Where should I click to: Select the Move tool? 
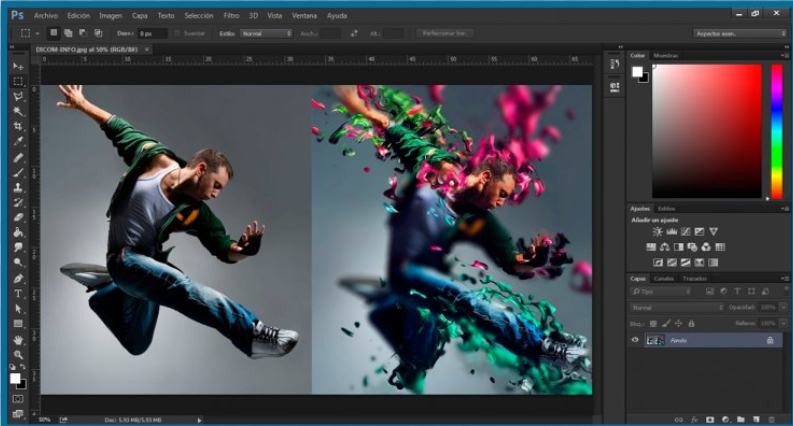pyautogui.click(x=18, y=66)
